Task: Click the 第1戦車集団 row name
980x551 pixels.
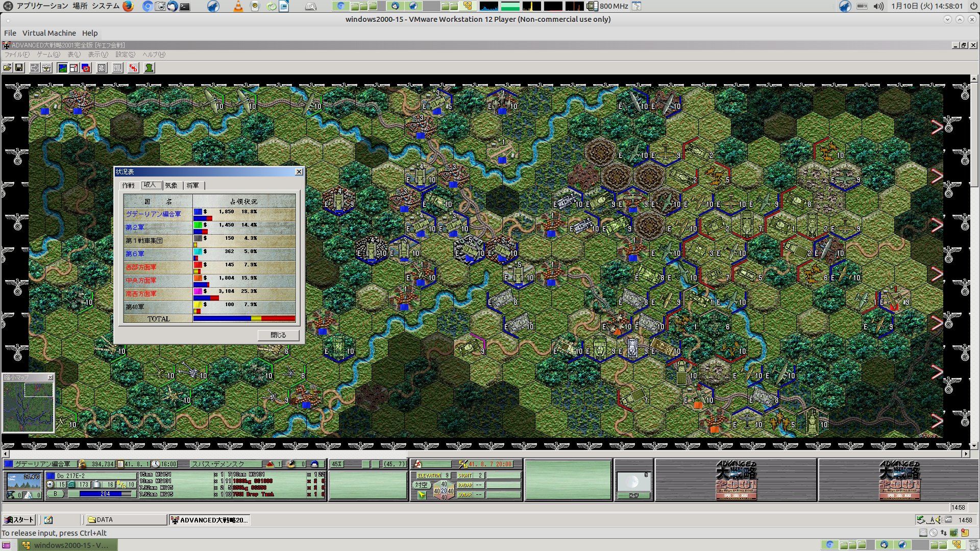Action: (144, 241)
